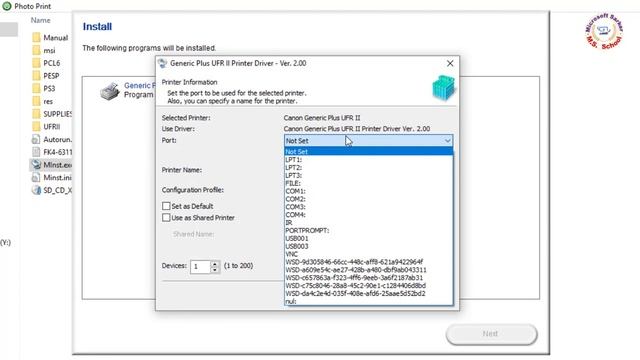Choose nul: port option
The width and height of the screenshot is (640, 360).
click(369, 301)
